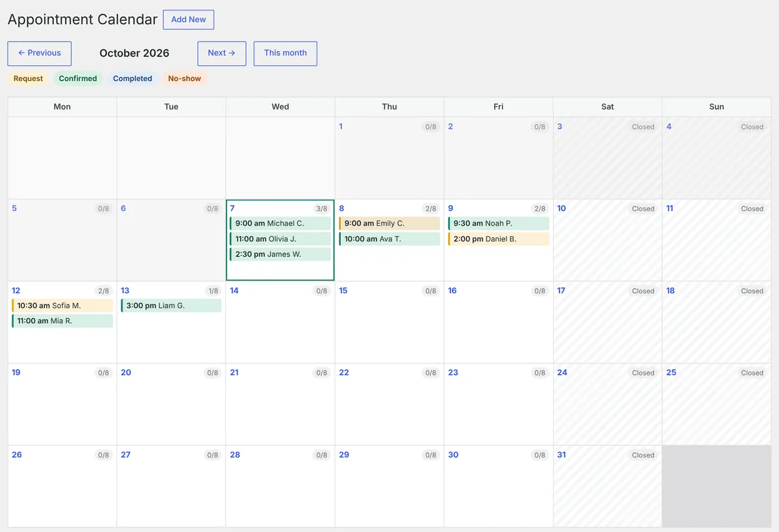Select the Request status legend chip

(28, 79)
